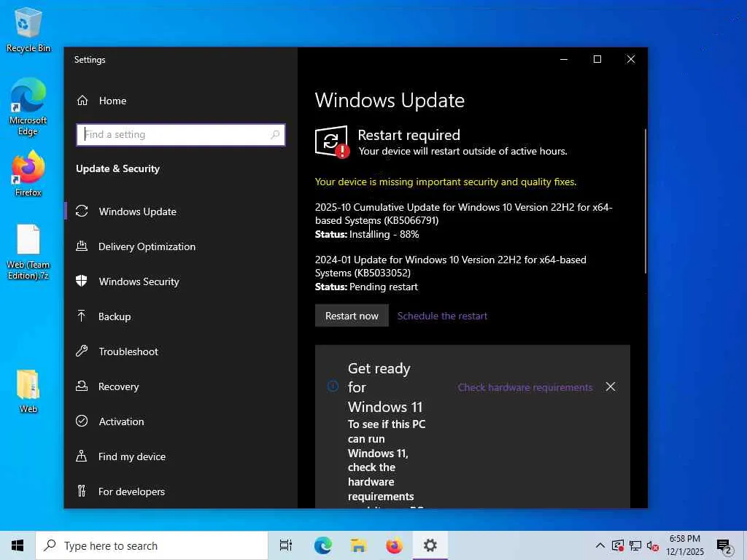Click the Pending restart status text
This screenshot has width=747, height=560.
pos(384,287)
